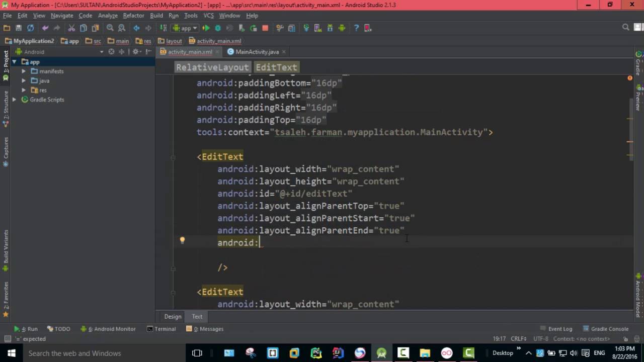
Task: Open UTF-8 encoding selector
Action: click(541, 339)
